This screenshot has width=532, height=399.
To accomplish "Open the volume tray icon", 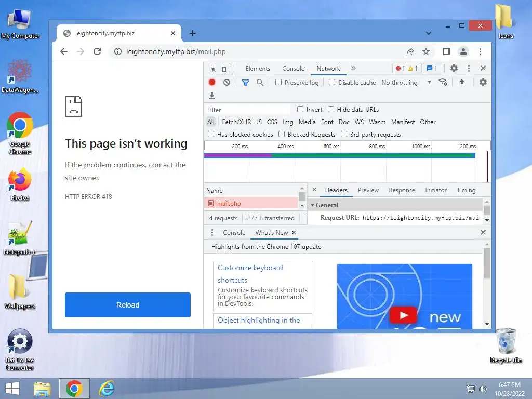I will pos(483,389).
